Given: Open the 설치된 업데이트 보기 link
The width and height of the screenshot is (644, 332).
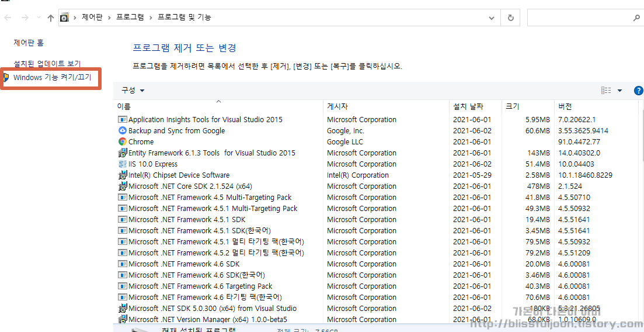Looking at the screenshot, I should click(47, 64).
